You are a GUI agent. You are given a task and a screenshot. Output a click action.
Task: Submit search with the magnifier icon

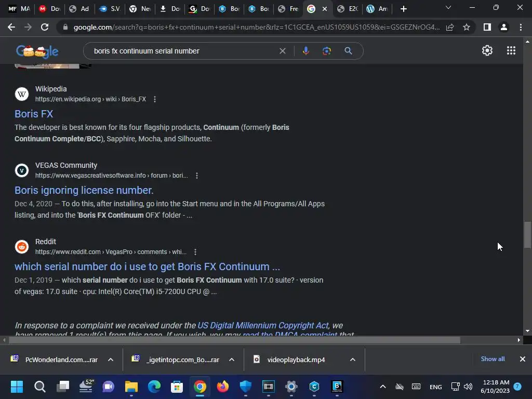pyautogui.click(x=348, y=51)
